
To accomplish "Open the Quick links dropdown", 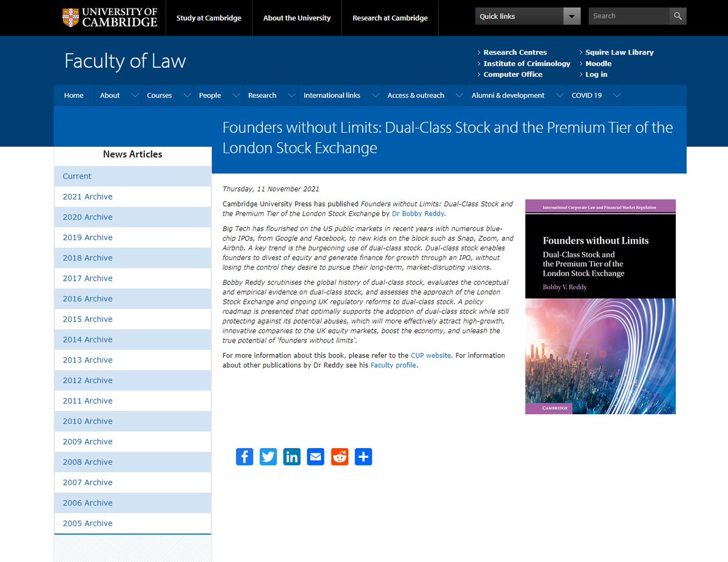I will 528,16.
